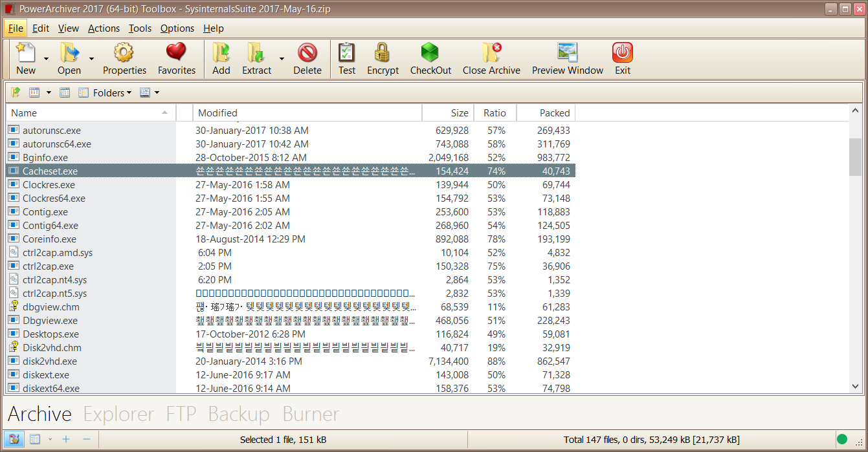The image size is (868, 452).
Task: Open the Help menu
Action: [x=214, y=28]
